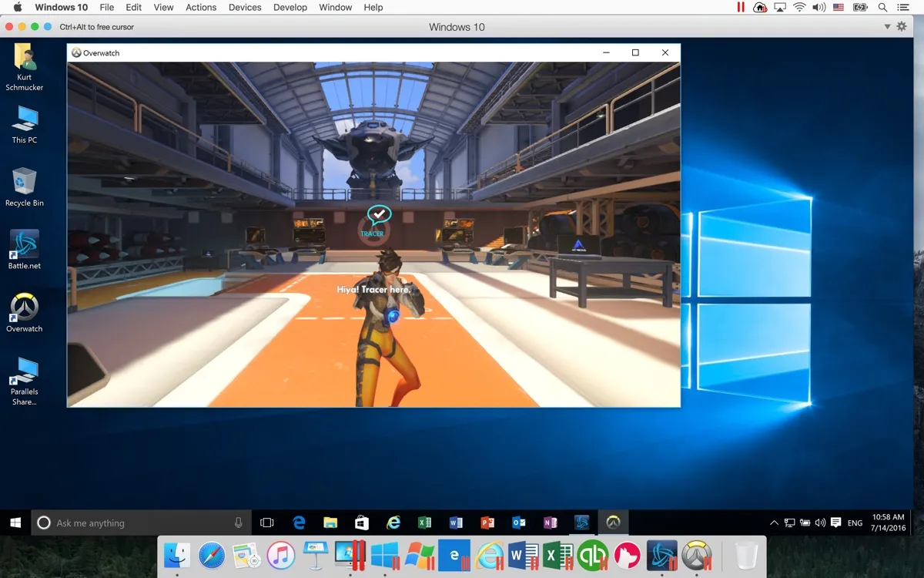Activate Cortana voice input microphone
This screenshot has width=924, height=578.
[239, 522]
